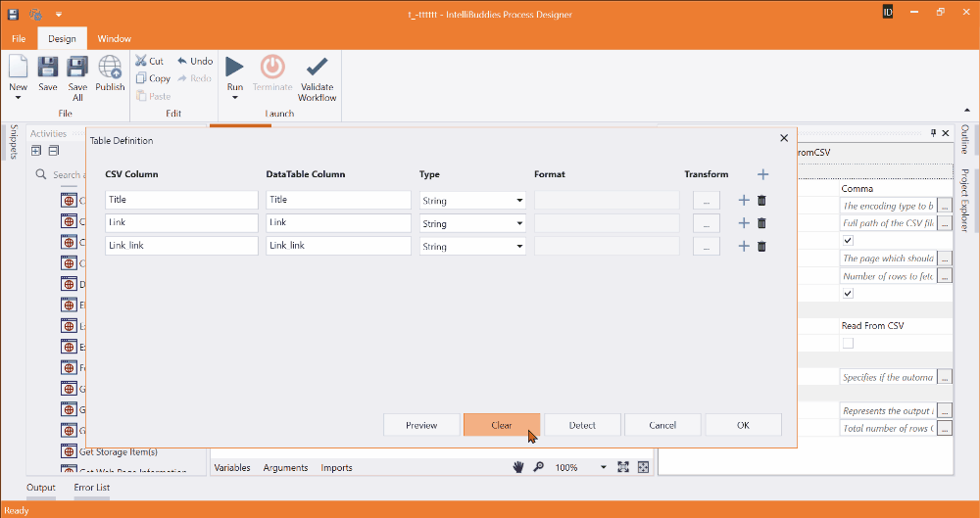
Task: Open quick access toolbar dropdown arrow
Action: [x=58, y=14]
